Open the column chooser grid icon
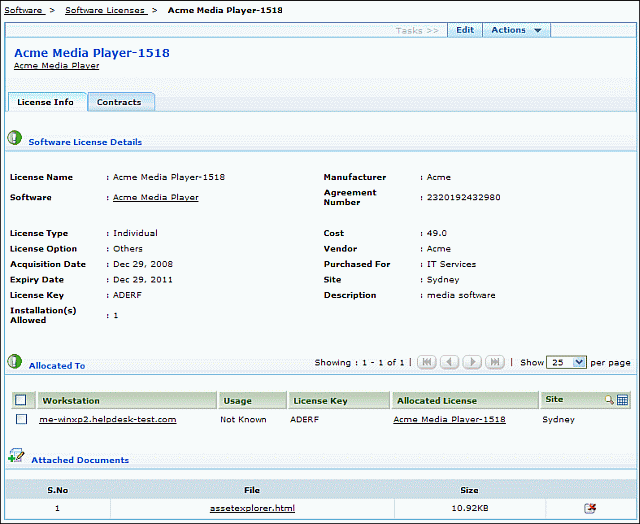Screen dimensions: 640x524 click(622, 400)
